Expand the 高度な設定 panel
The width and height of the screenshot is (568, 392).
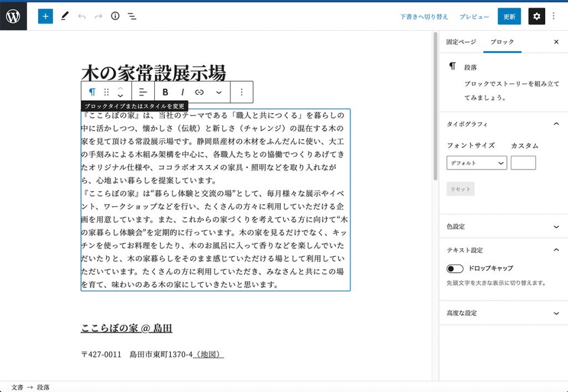pyautogui.click(x=503, y=313)
